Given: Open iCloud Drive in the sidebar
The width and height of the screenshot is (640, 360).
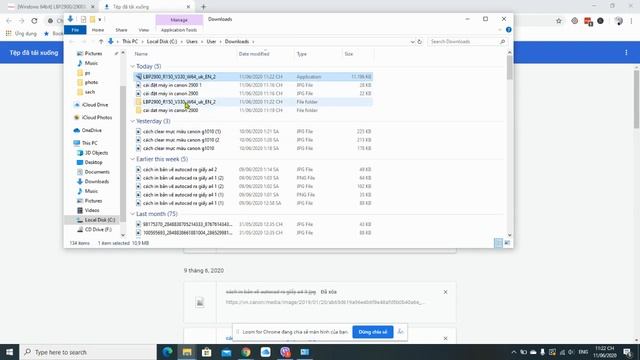Looking at the screenshot, I should (95, 105).
